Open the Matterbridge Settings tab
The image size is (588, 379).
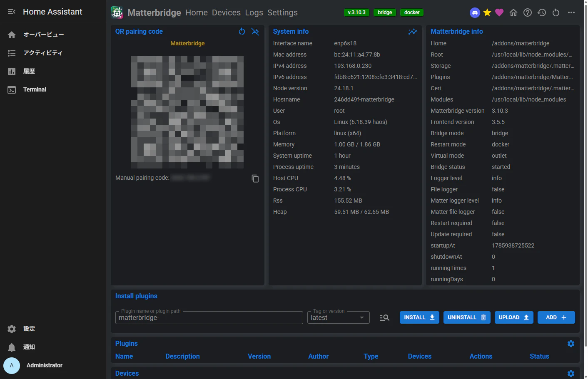[282, 12]
